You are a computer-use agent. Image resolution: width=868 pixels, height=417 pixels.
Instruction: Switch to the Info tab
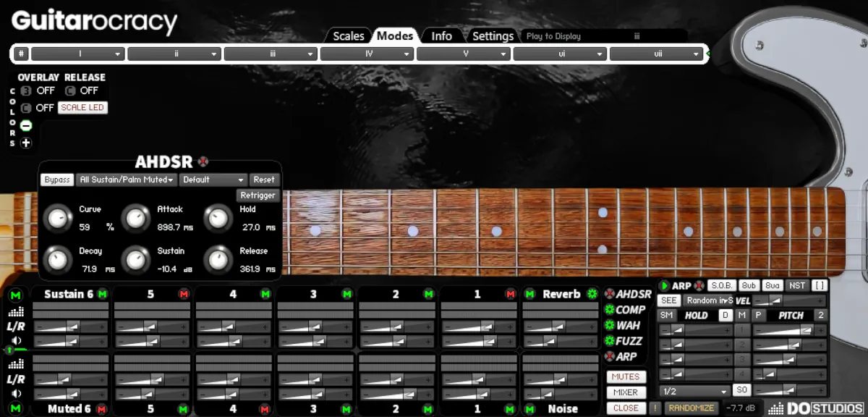[x=441, y=35]
